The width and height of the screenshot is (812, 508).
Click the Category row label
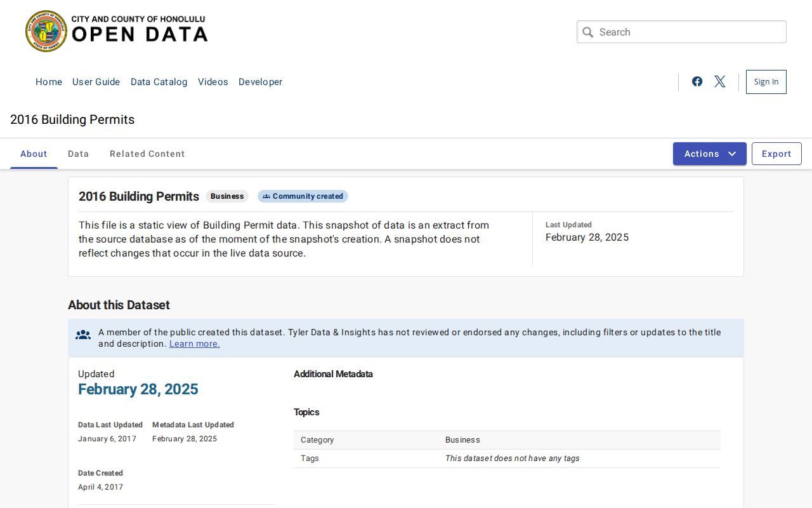317,440
